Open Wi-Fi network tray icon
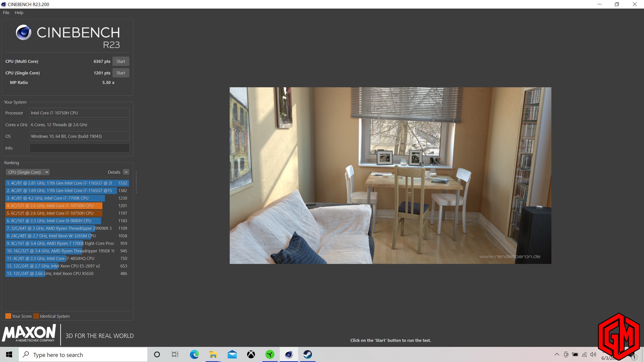Screen dimensions: 644x362 tap(584, 355)
